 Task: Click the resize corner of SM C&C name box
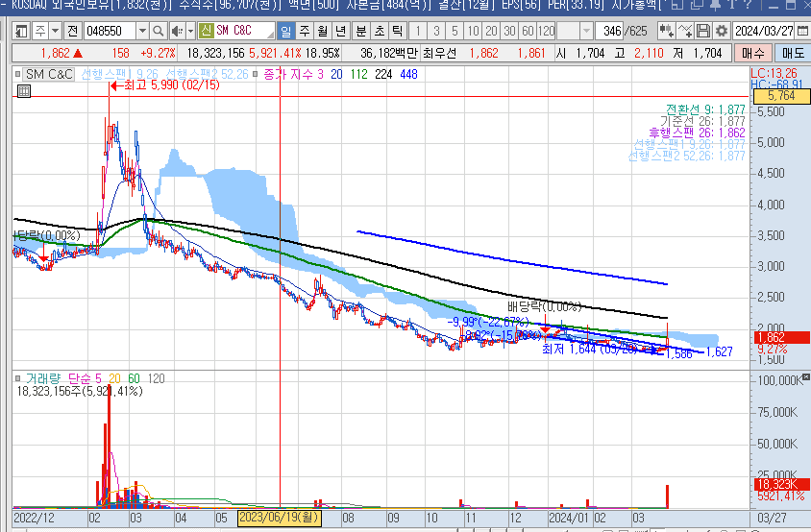pyautogui.click(x=271, y=36)
